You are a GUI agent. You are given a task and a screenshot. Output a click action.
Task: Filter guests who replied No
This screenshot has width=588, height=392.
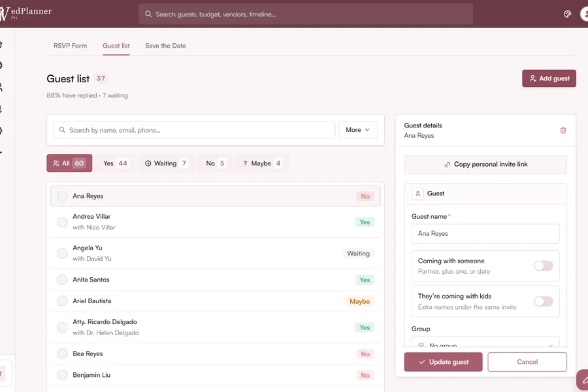coord(215,163)
